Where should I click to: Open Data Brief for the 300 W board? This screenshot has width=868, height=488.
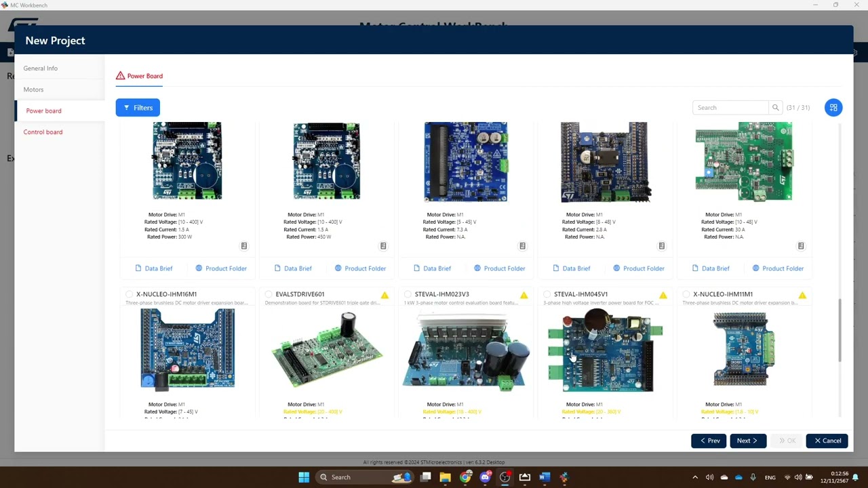[x=153, y=268]
